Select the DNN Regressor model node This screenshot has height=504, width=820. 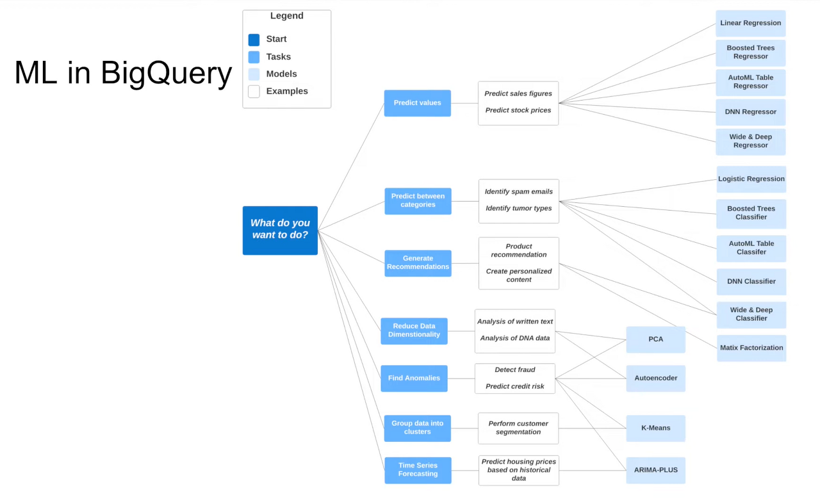(750, 112)
